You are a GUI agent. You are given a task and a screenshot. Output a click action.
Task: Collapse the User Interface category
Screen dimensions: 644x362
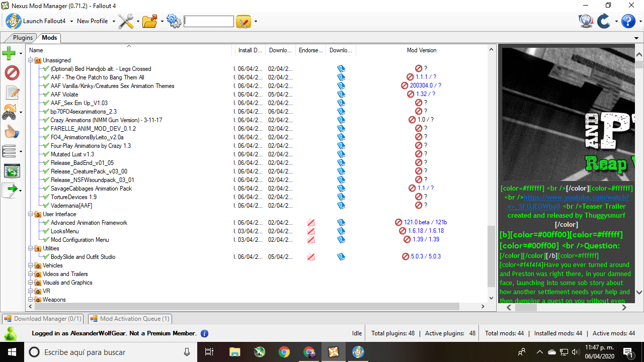coord(31,214)
